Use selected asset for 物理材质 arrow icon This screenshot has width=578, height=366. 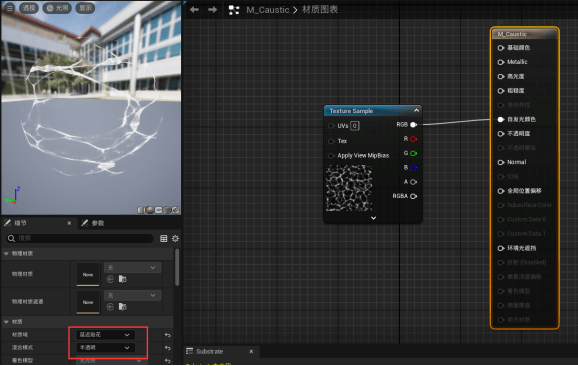(110, 279)
